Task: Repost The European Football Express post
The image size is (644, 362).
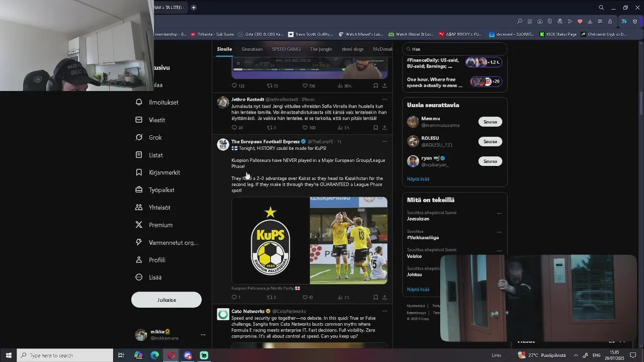Action: (272, 297)
